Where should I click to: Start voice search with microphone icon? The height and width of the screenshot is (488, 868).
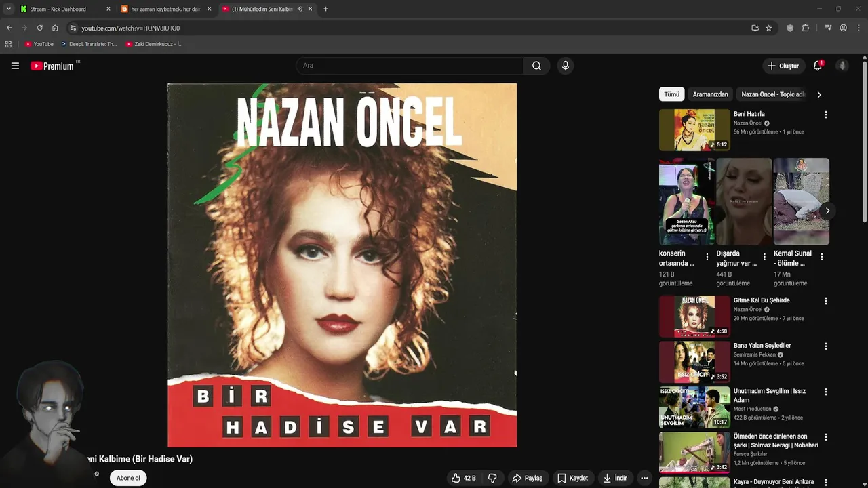[565, 66]
